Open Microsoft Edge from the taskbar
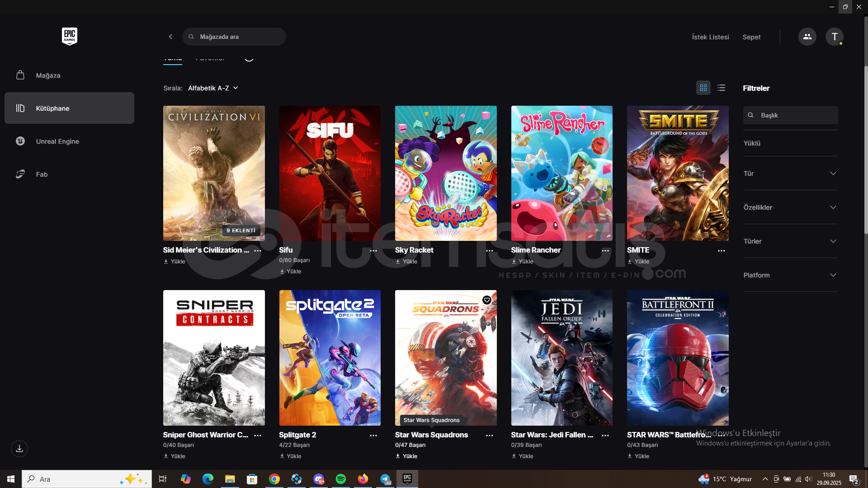The height and width of the screenshot is (488, 868). click(x=208, y=479)
